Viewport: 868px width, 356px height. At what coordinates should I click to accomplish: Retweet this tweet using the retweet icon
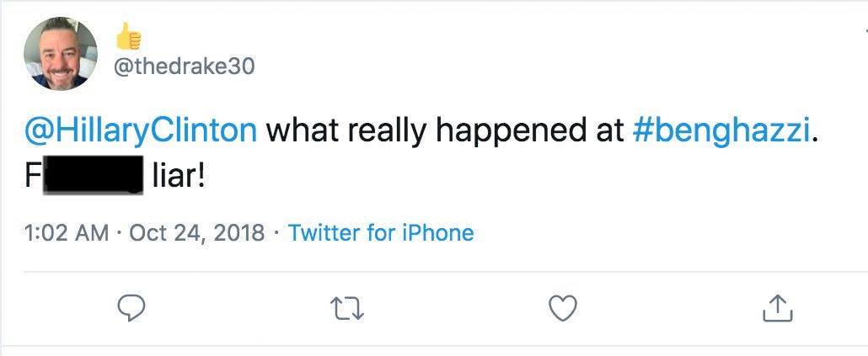coord(347,309)
